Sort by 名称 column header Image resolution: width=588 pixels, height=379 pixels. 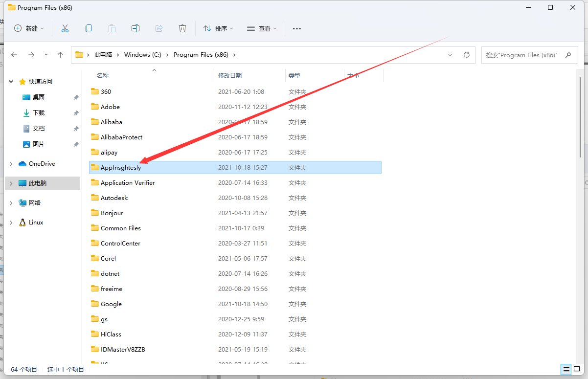103,75
